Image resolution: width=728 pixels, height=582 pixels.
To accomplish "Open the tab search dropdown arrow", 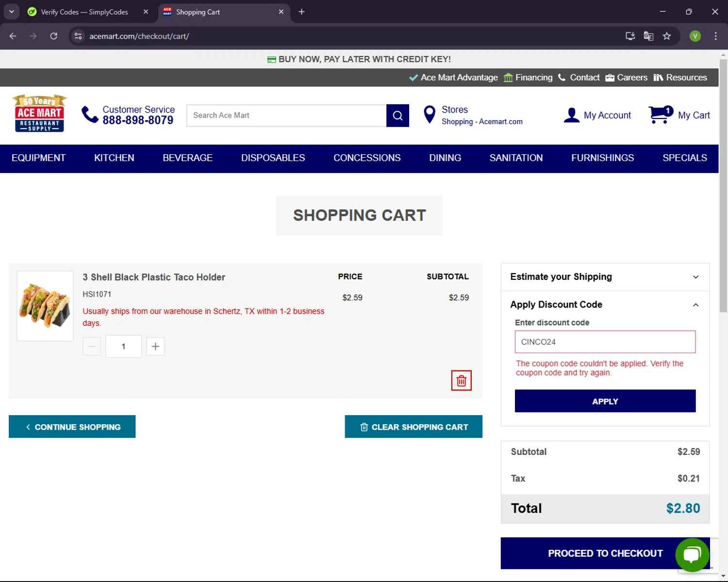I will 11,12.
